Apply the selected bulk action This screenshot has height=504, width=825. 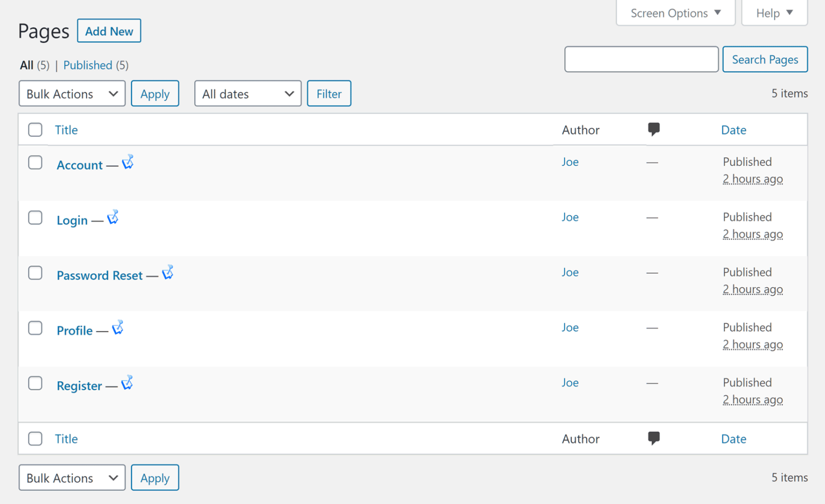(155, 93)
